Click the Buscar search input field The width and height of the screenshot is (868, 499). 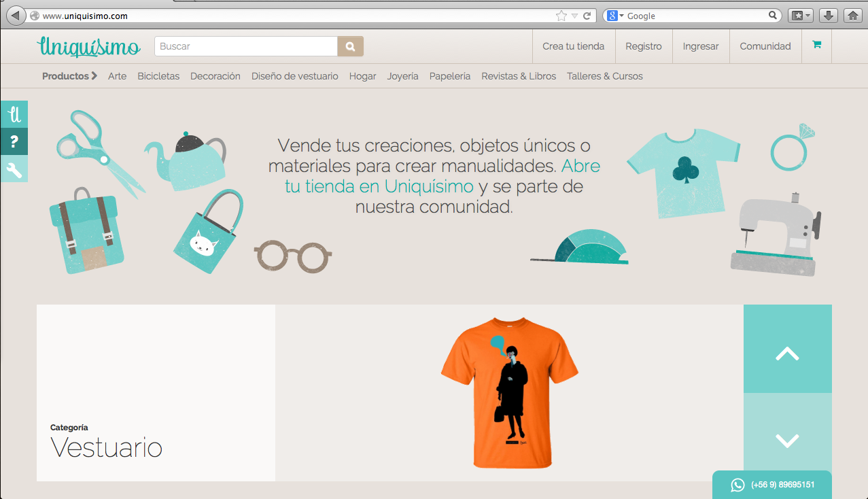[x=246, y=46]
